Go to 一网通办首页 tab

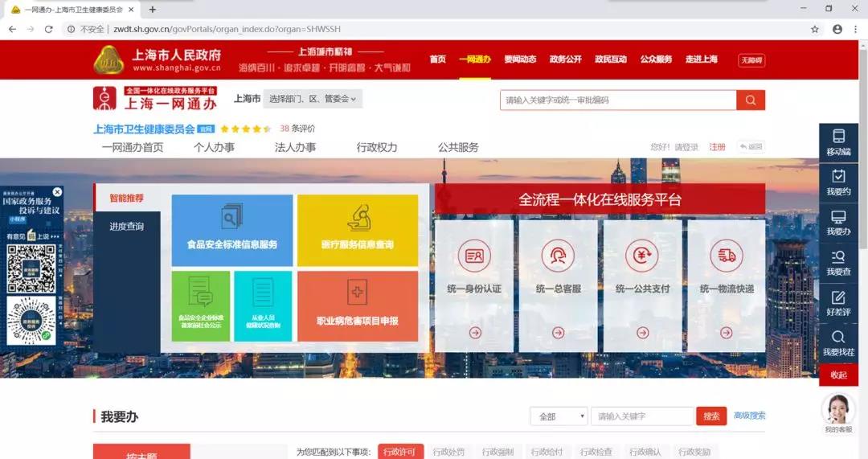(133, 147)
